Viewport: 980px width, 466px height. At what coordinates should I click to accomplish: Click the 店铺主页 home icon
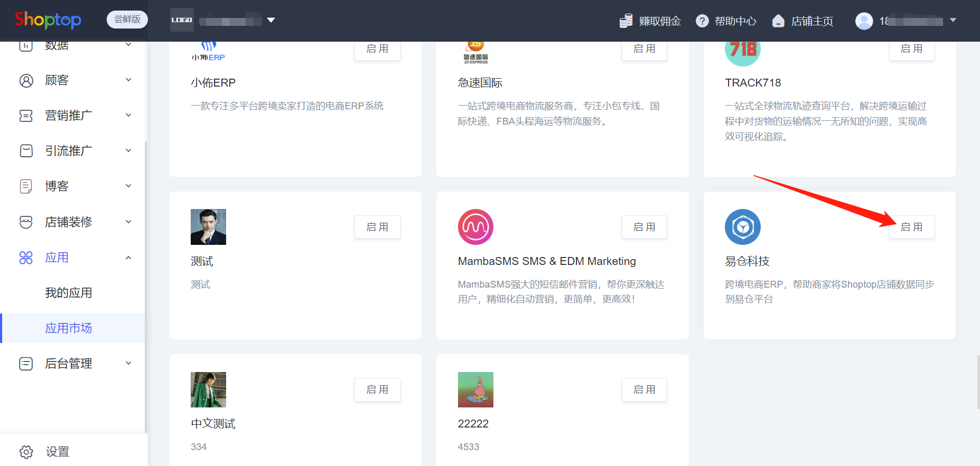(778, 21)
